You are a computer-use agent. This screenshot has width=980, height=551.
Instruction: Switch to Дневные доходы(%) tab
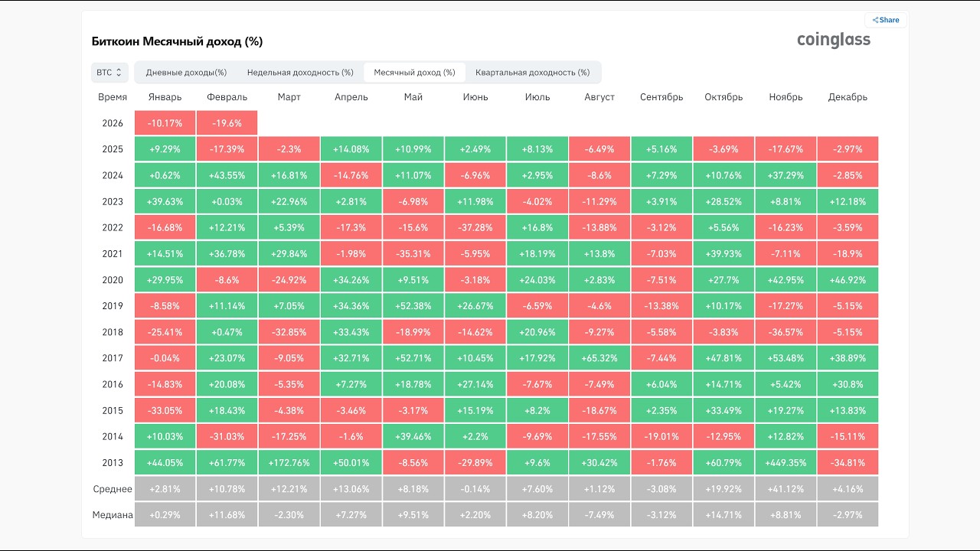186,73
